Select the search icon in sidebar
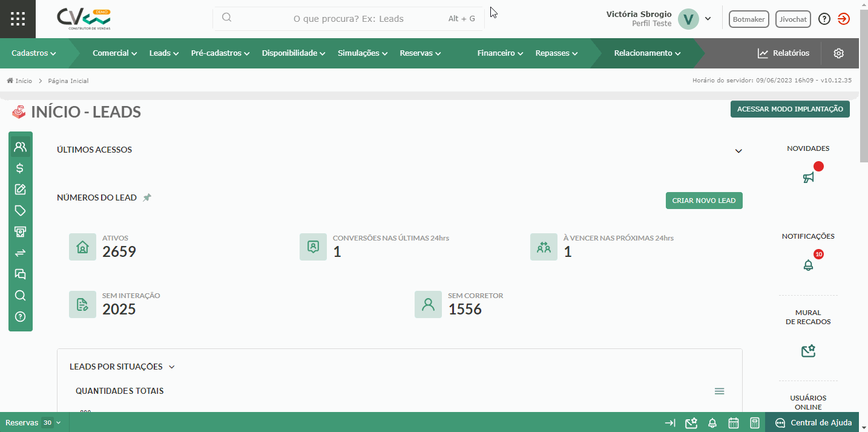868x432 pixels. (x=20, y=295)
